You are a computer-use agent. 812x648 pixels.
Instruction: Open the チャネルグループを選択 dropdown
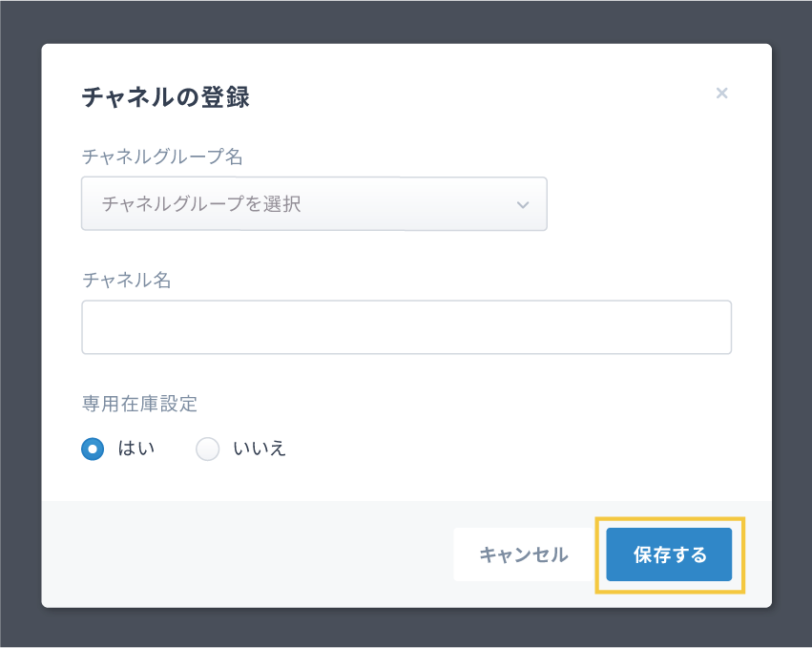tap(314, 204)
